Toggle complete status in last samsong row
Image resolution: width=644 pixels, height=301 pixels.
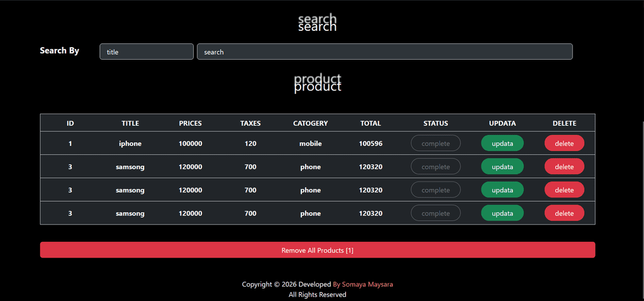pos(436,213)
